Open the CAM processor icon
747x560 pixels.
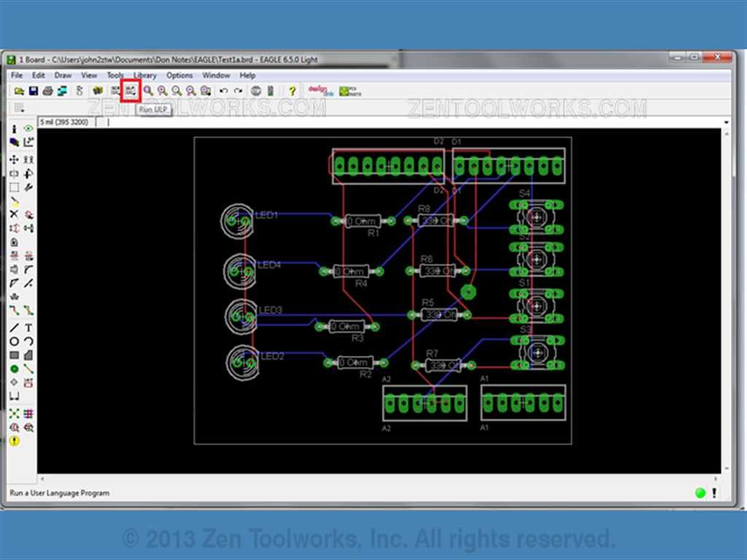(62, 91)
